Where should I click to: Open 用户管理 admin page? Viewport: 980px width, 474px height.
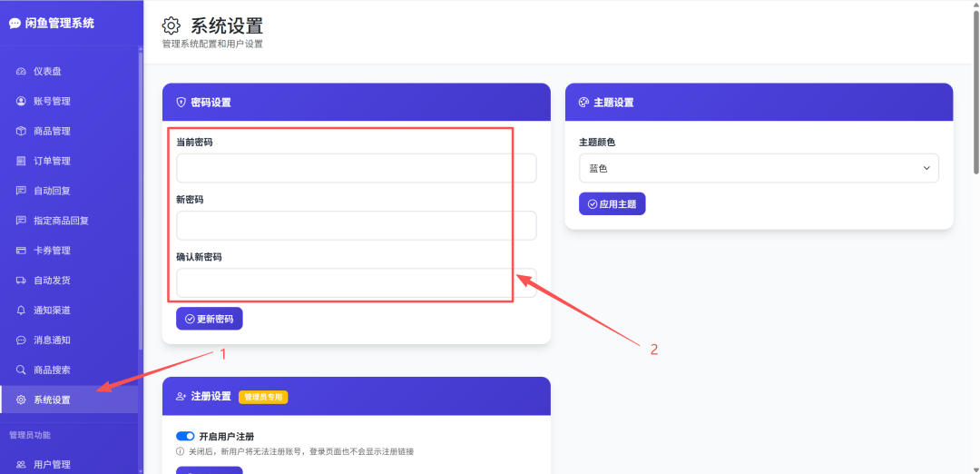pyautogui.click(x=69, y=465)
